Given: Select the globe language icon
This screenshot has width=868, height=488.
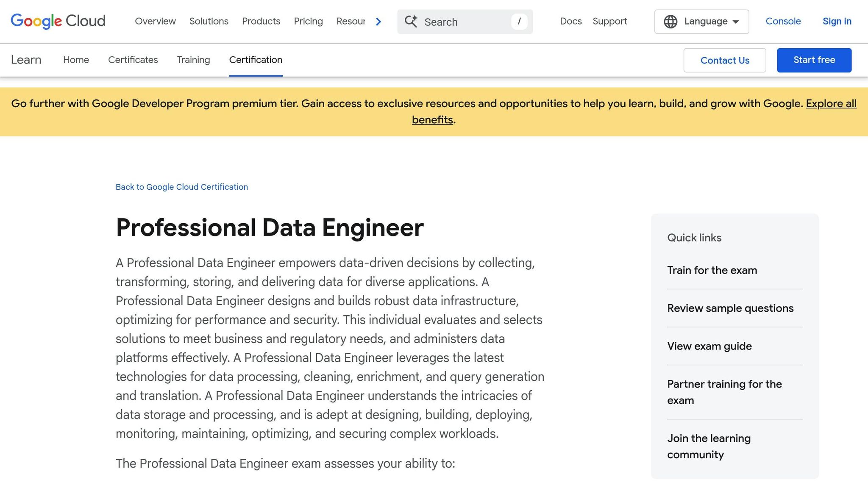Looking at the screenshot, I should (x=671, y=21).
